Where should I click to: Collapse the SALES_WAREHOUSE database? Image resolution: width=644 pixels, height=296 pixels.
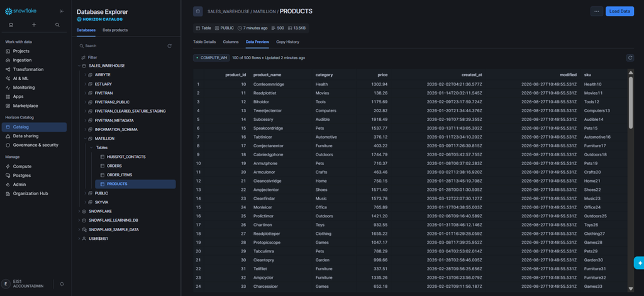click(x=79, y=65)
